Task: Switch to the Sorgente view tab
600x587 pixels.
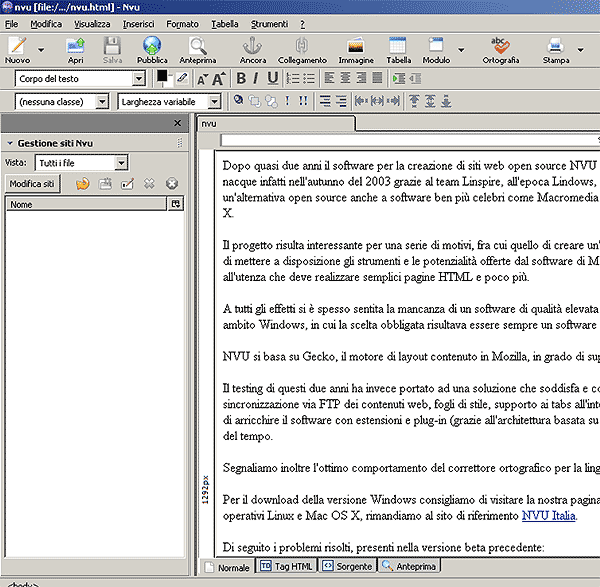Action: tap(347, 566)
